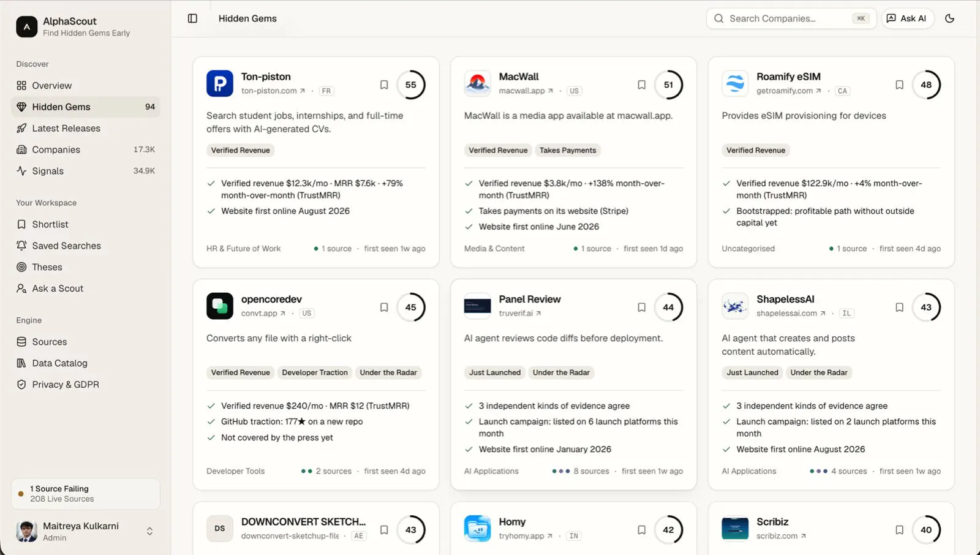Viewport: 980px width, 555px height.
Task: Open the 1 Source Failing status notice
Action: tap(85, 494)
